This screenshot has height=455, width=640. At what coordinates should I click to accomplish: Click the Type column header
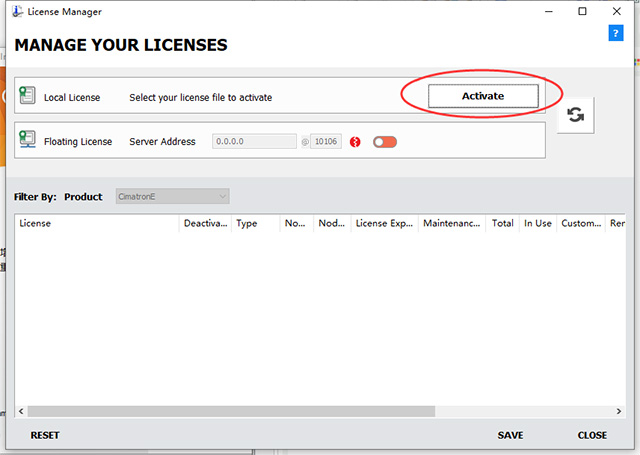(x=256, y=223)
